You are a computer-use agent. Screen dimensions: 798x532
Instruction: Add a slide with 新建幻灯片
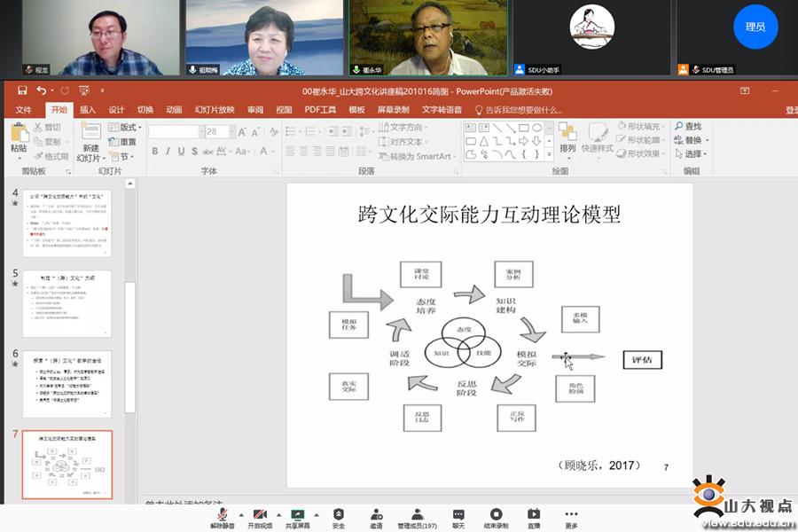click(90, 143)
